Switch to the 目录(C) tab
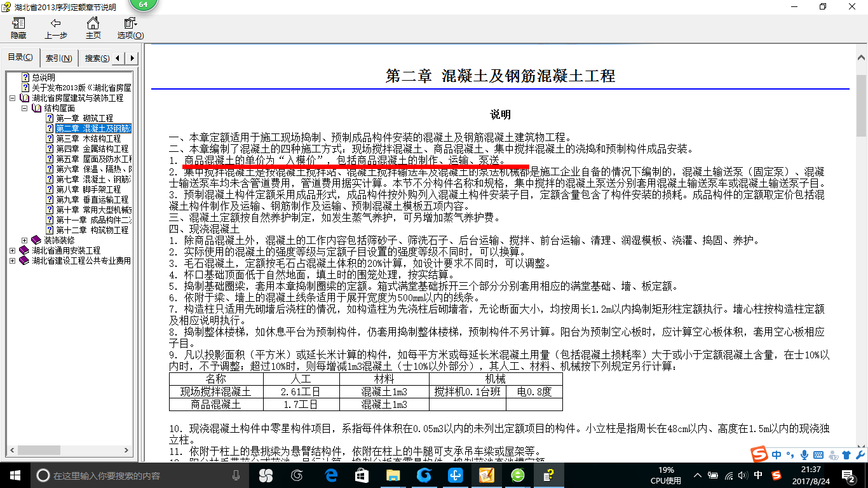868x488 pixels. pyautogui.click(x=20, y=58)
